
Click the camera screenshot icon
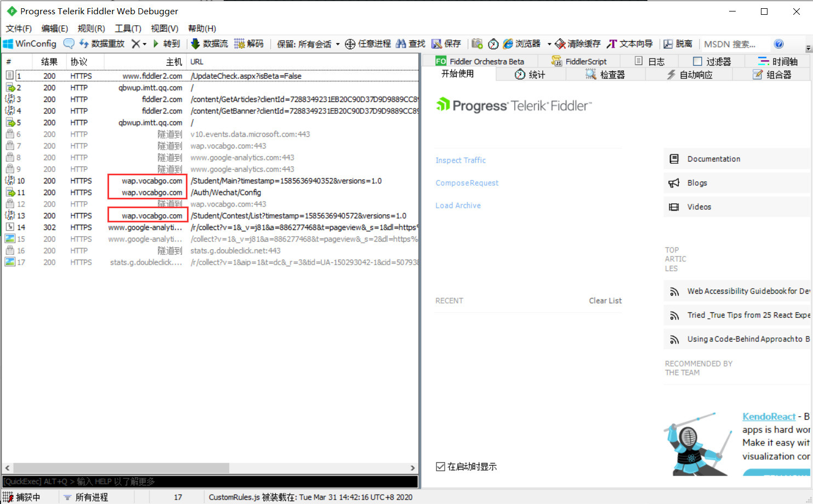477,44
